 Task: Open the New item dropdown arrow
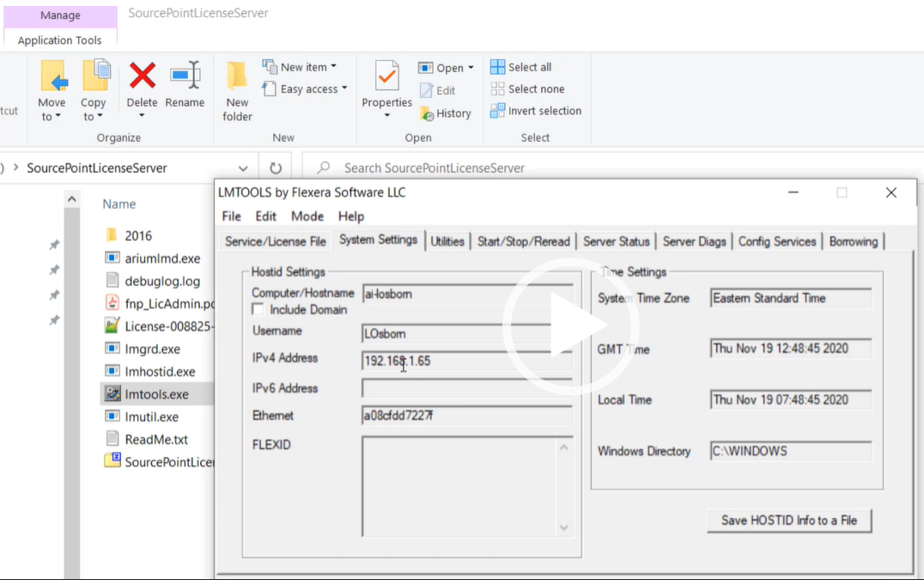333,67
